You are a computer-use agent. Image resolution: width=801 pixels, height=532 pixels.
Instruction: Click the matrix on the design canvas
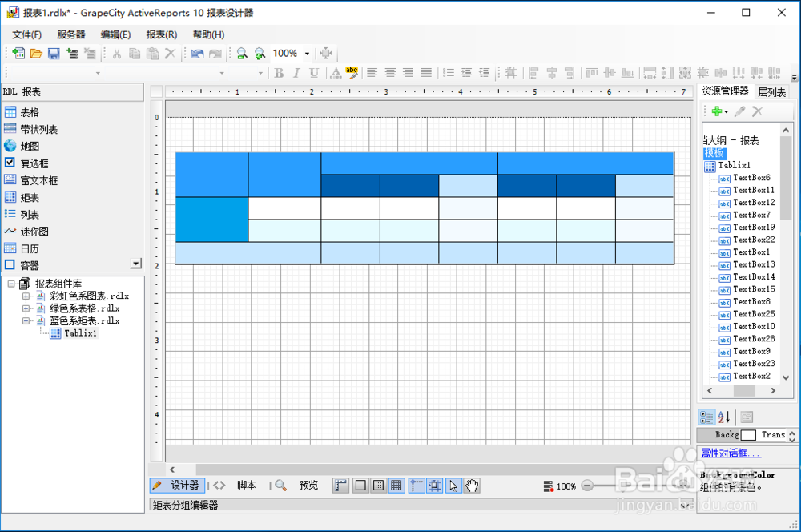coord(425,208)
